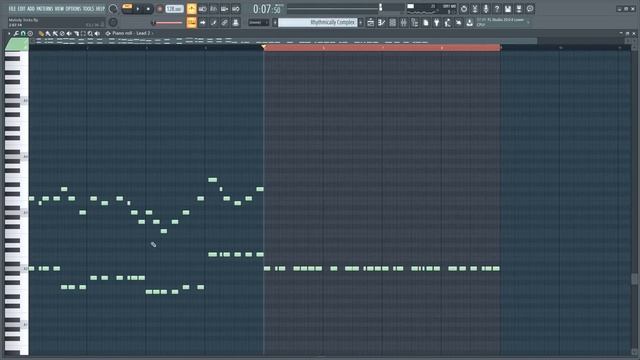Toggle wait for input to start
The image size is (640, 360).
(x=202, y=9)
